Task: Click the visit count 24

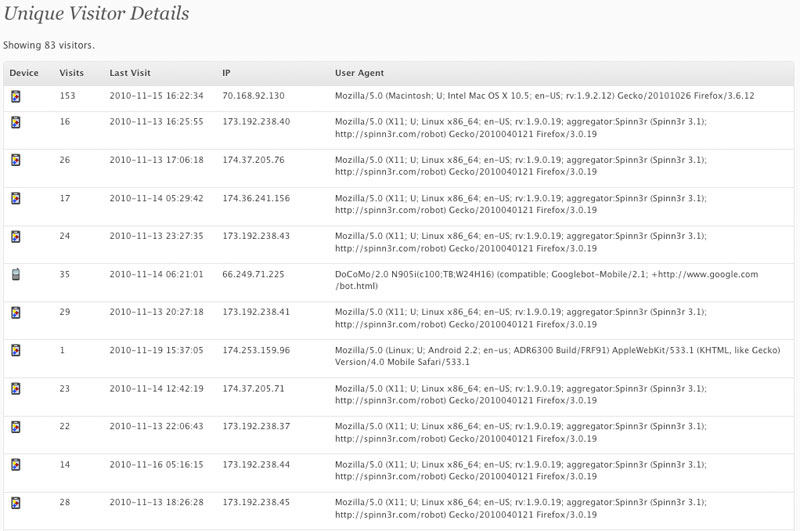Action: [65, 236]
